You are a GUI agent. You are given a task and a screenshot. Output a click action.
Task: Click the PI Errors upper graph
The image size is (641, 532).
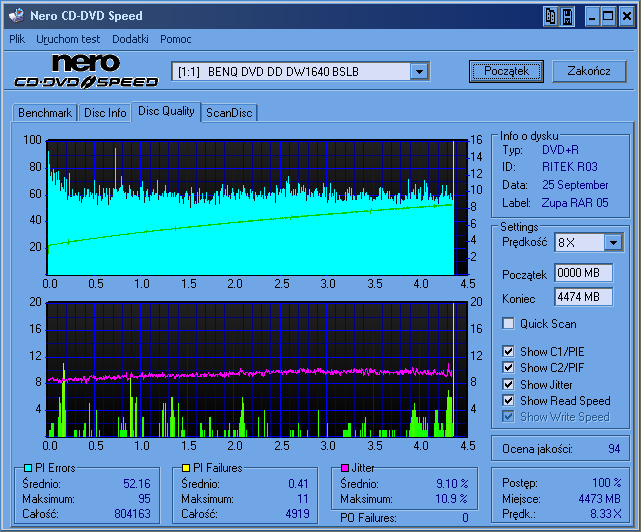coord(257,208)
